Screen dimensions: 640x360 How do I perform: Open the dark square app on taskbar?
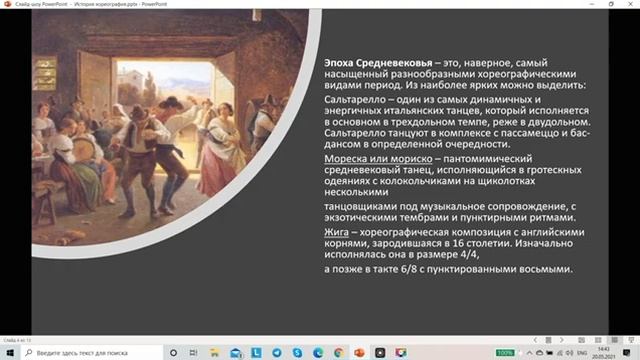point(380,353)
